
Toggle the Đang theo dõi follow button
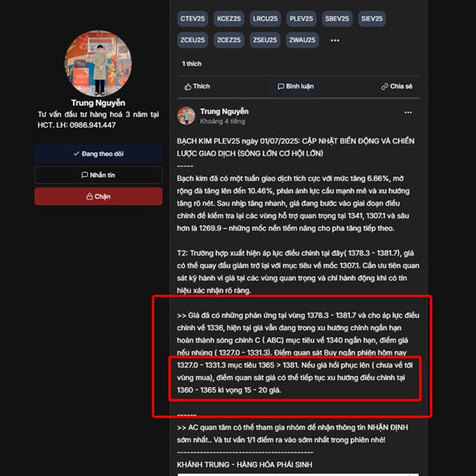(x=98, y=154)
